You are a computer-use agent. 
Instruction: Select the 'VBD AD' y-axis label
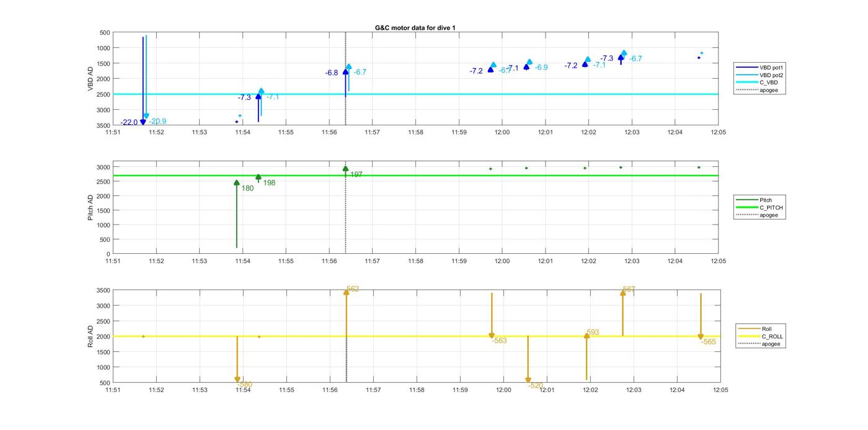coord(91,79)
